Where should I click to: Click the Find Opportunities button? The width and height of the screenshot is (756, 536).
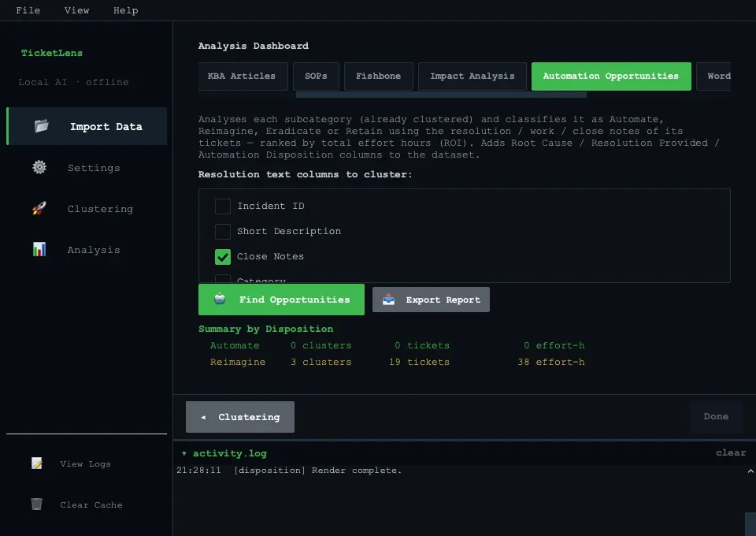pos(281,300)
